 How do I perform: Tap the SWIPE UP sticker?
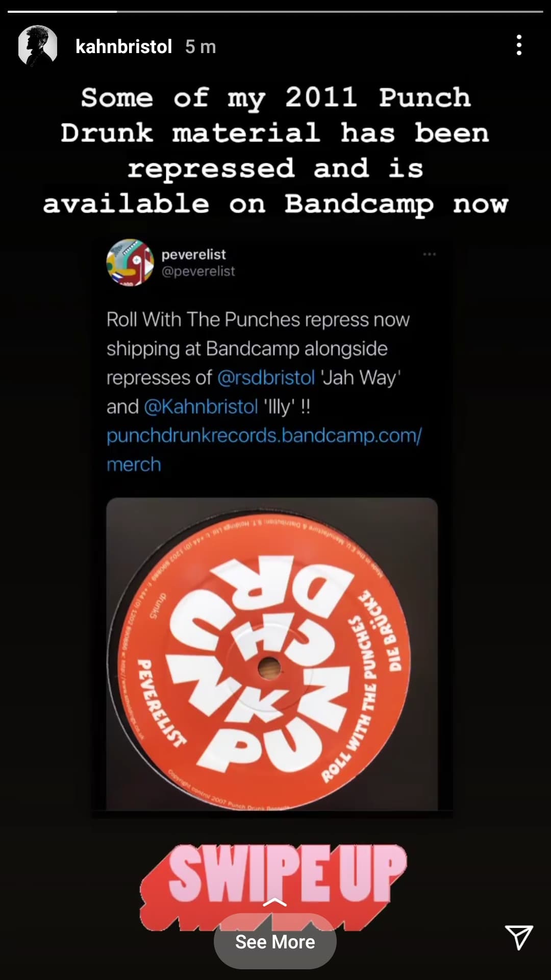tap(274, 887)
